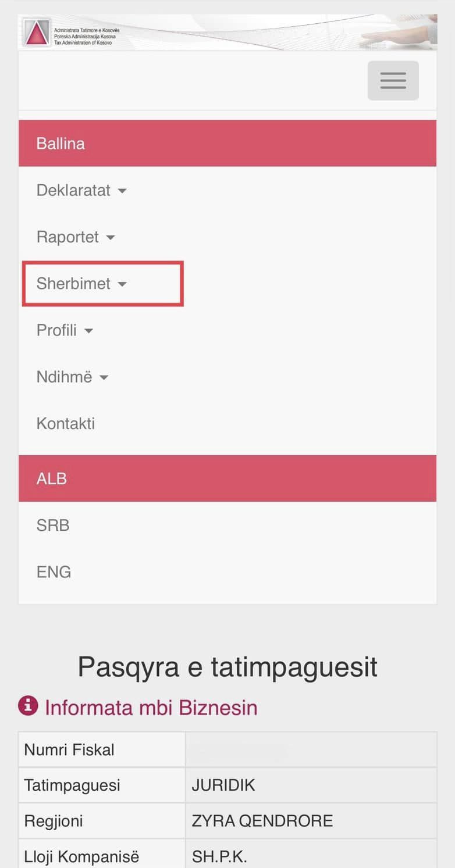Open the Ballina menu item

[61, 144]
